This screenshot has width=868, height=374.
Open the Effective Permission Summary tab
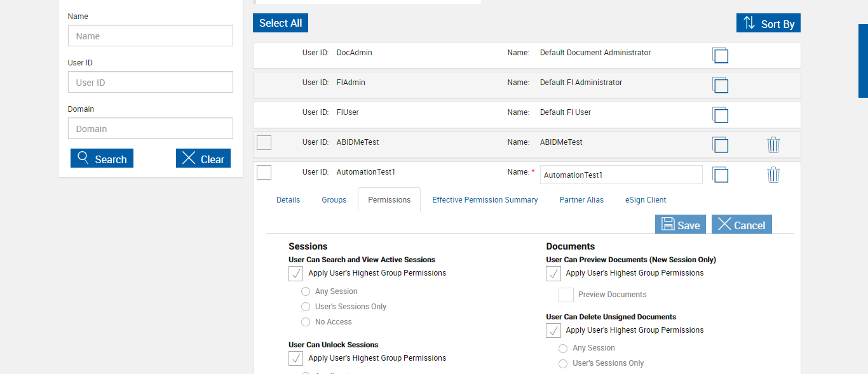pos(485,200)
